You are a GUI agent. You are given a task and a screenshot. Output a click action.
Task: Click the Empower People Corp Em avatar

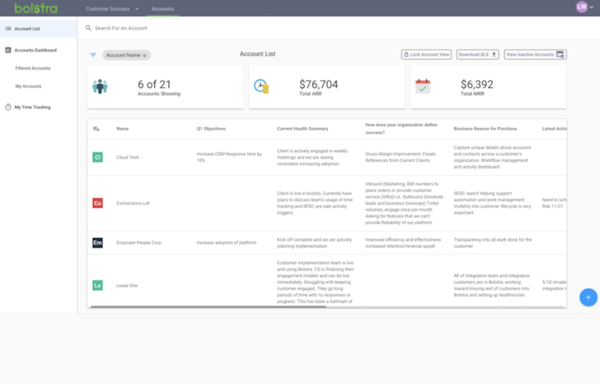[98, 242]
